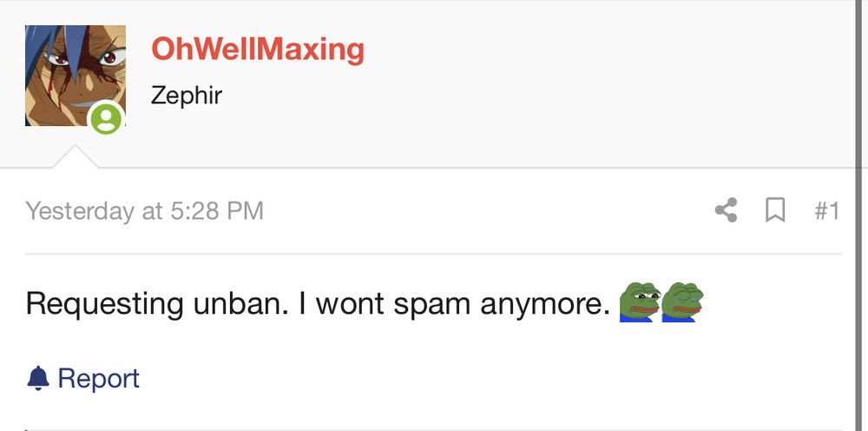
Task: Bookmark this post with the bookmark icon
Action: coord(774,210)
